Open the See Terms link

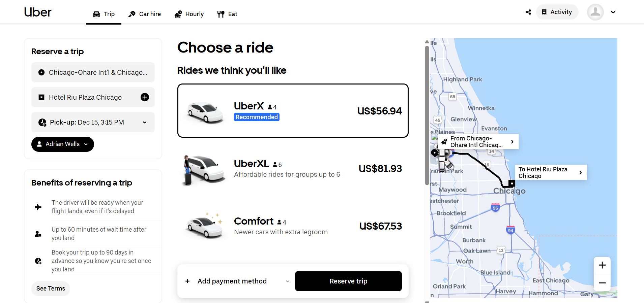[x=51, y=289]
